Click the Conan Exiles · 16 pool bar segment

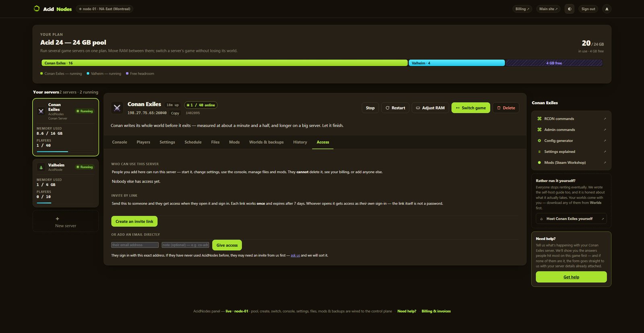coord(225,63)
